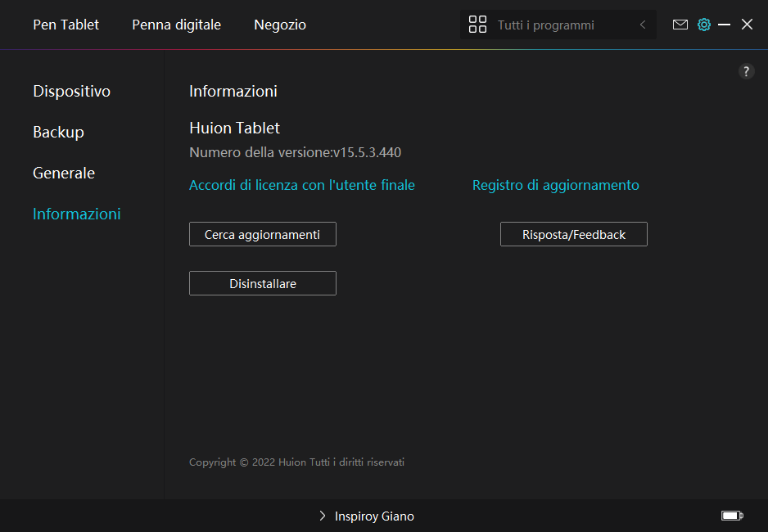Close the Huion Tablet window
This screenshot has height=532, width=768.
pyautogui.click(x=747, y=25)
